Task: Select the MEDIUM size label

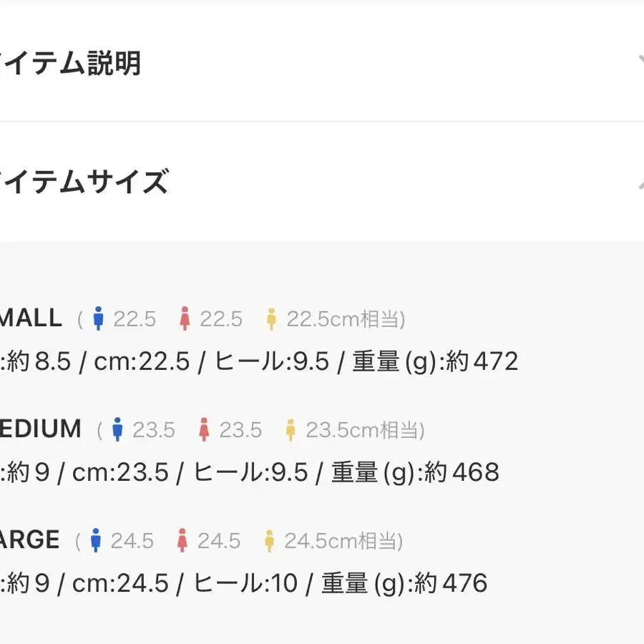Action: 40,429
